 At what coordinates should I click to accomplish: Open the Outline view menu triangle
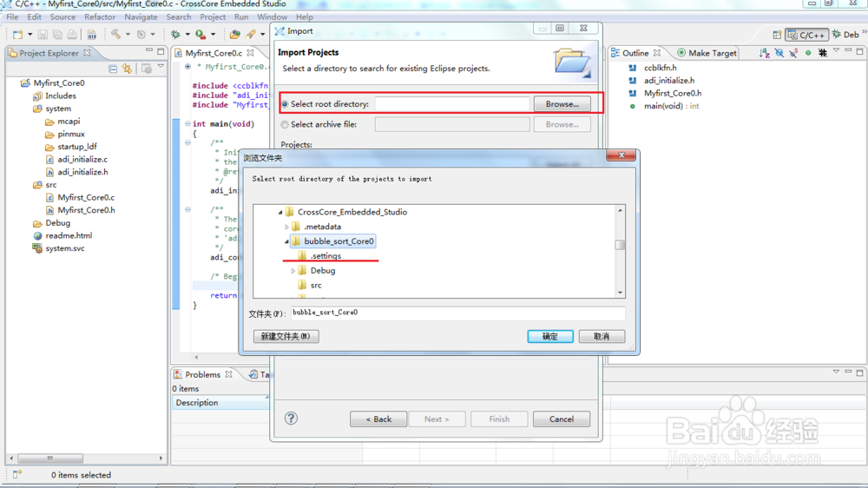(x=837, y=50)
